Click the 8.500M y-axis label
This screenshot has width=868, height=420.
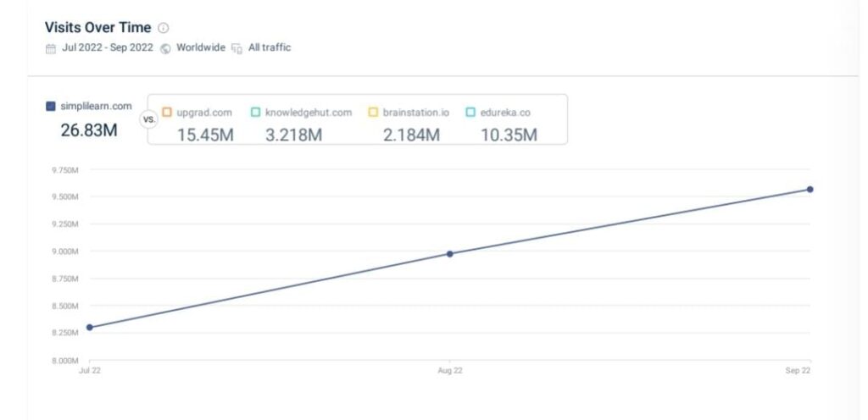coord(64,307)
